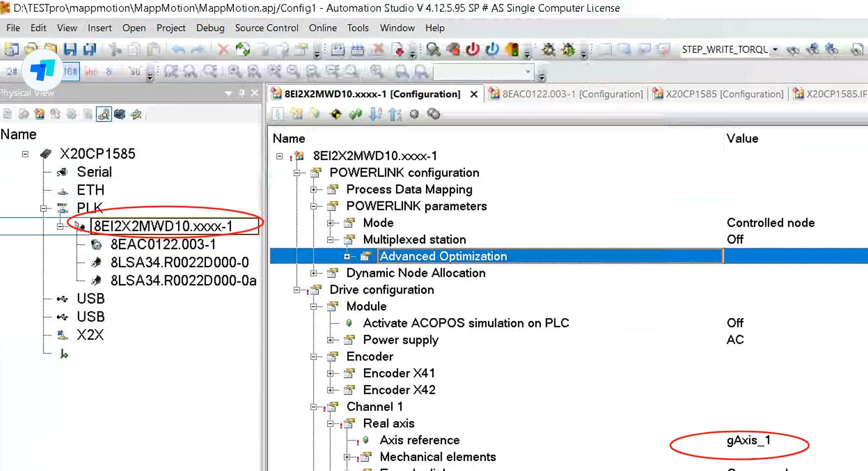Select the 8LSA34.R0022D000-0a motor in Physical View
Image resolution: width=868 pixels, height=471 pixels.
coord(184,281)
